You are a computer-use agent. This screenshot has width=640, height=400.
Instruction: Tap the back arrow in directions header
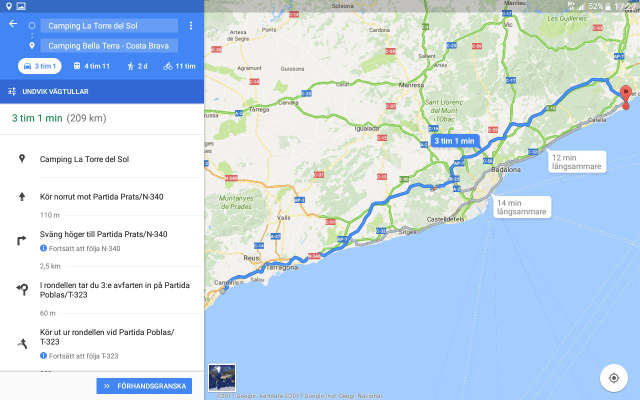12,24
